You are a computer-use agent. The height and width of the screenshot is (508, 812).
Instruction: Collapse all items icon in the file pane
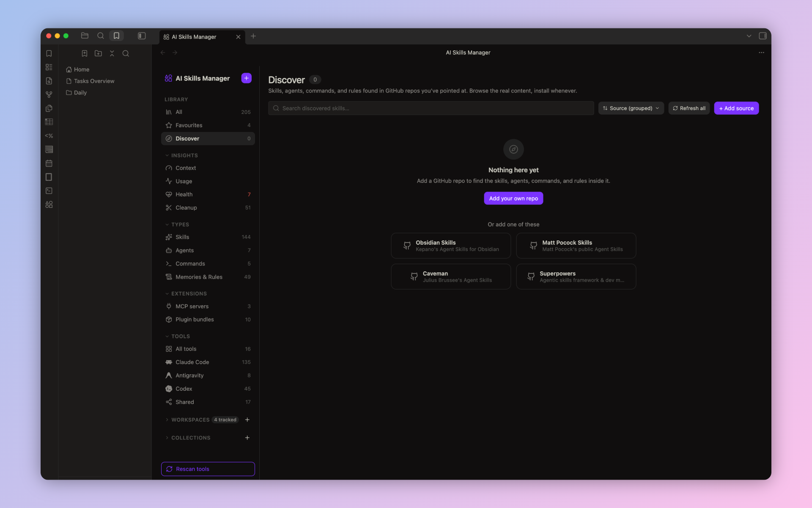click(x=112, y=53)
